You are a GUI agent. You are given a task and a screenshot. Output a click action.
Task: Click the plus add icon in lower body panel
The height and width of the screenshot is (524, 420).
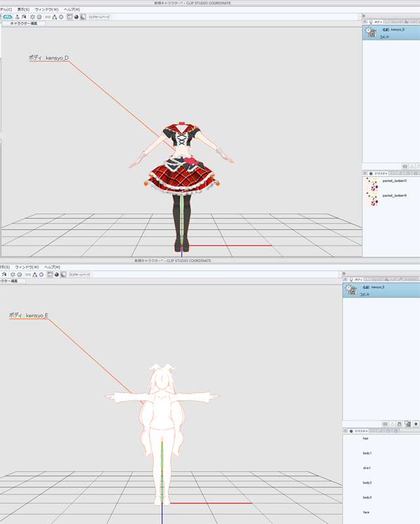coord(415,424)
